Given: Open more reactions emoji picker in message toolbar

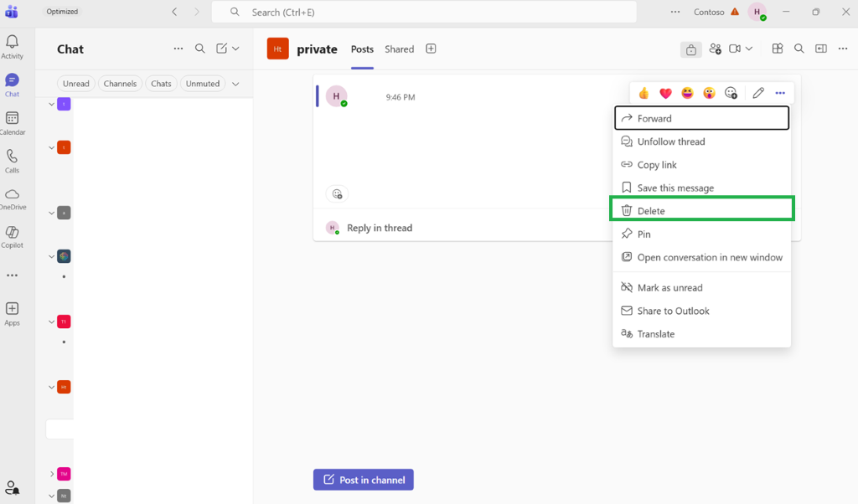Looking at the screenshot, I should (x=731, y=93).
